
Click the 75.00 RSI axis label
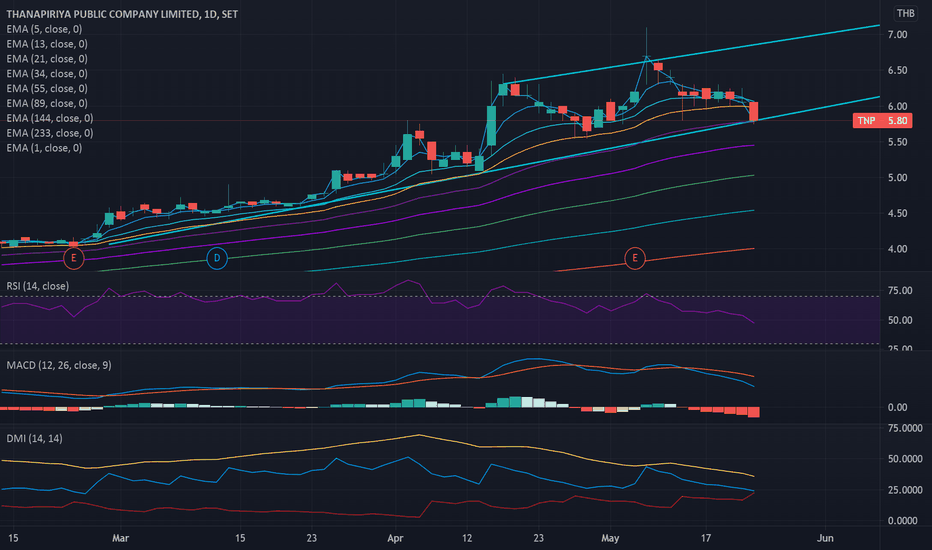point(900,291)
